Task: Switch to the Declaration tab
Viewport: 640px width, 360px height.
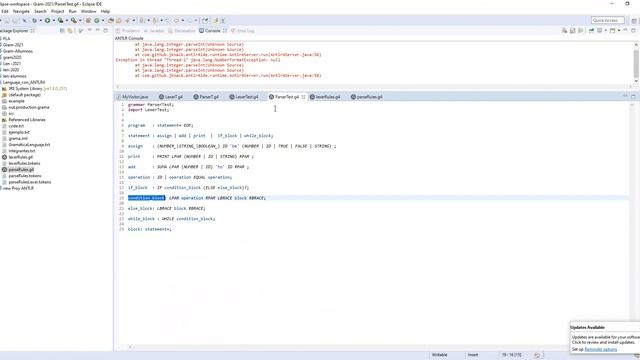Action: [x=182, y=31]
